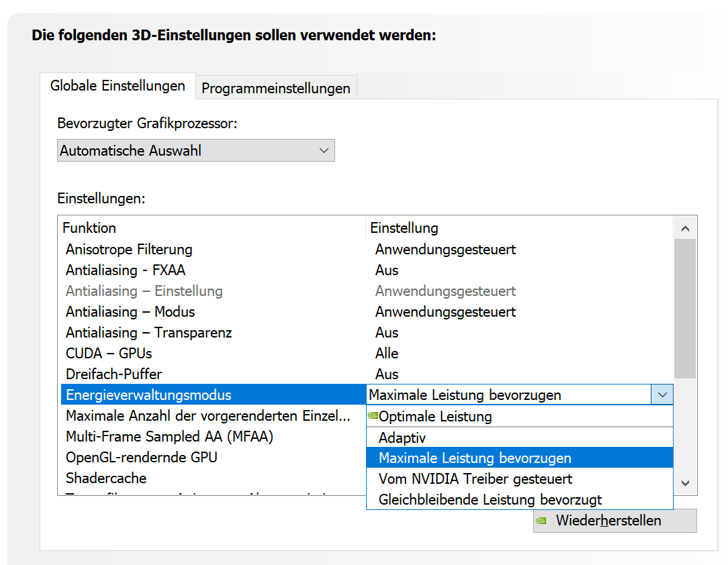Click NVIDIA logo beside Optimale Leistung
Viewport: 728px width, 565px height.
(373, 415)
